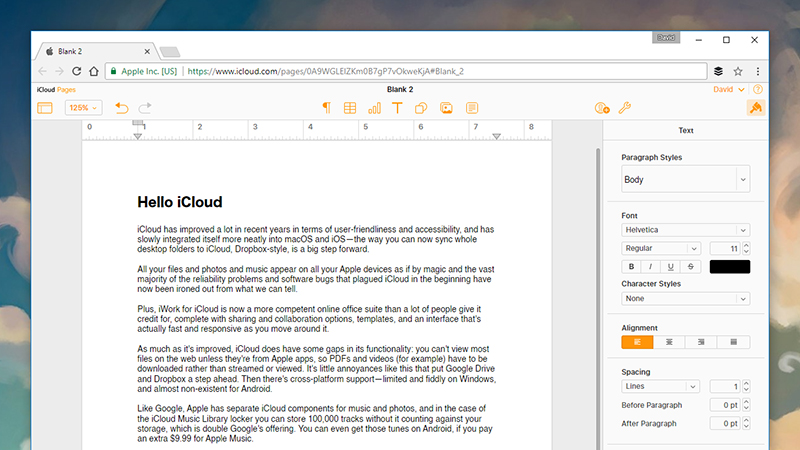800x450 pixels.
Task: Go back in the browser
Action: 42,71
